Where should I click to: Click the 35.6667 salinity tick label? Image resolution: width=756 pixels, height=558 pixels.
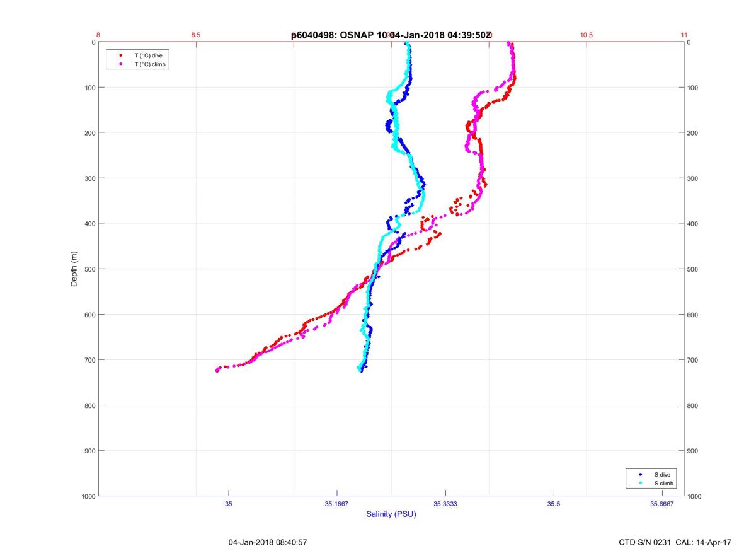tap(662, 504)
